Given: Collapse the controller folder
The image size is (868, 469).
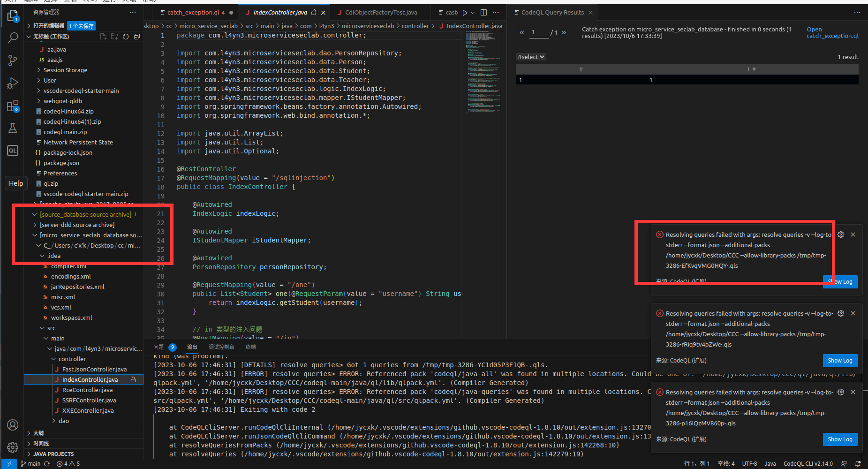Looking at the screenshot, I should (x=72, y=359).
